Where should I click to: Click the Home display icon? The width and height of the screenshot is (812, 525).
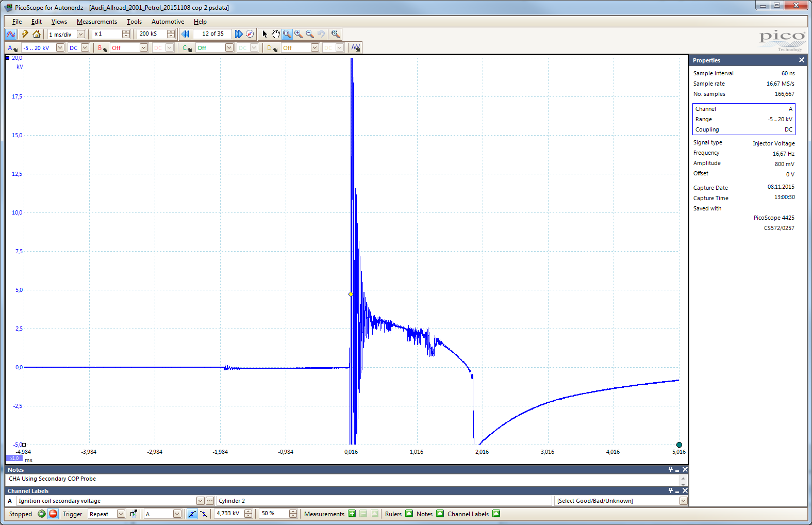tap(37, 34)
